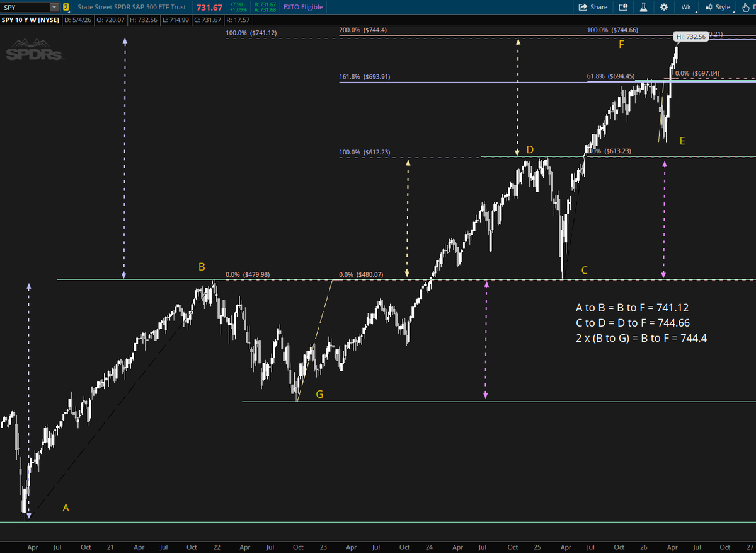Screen dimensions: 756x553
Task: Click the SPY 10 Y W [NYSE] chart label
Action: pyautogui.click(x=30, y=20)
